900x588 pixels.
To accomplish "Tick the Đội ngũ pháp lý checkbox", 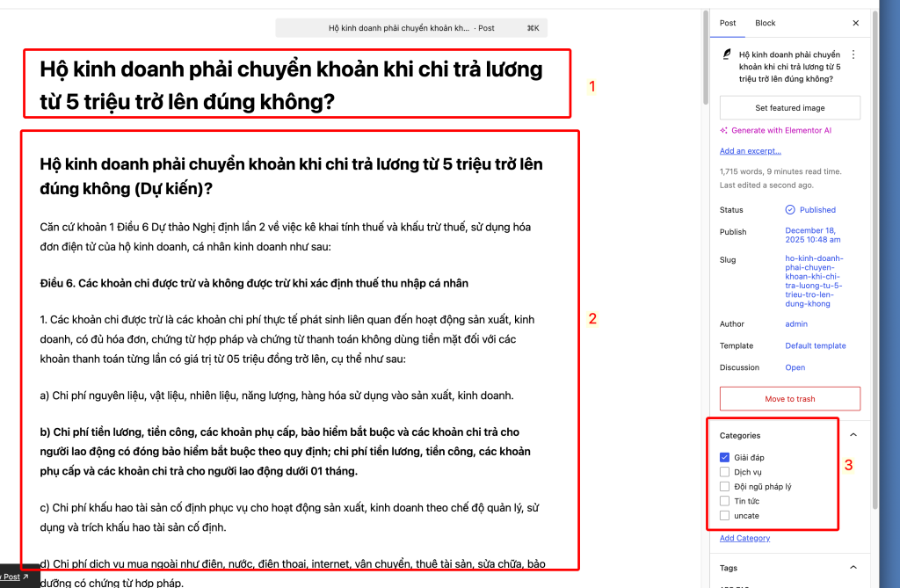I will [725, 486].
